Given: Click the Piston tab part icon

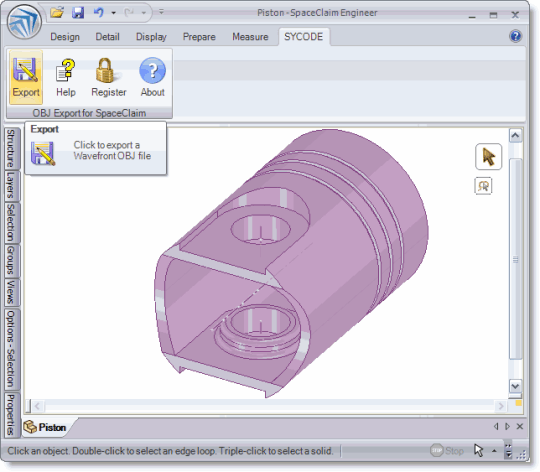Looking at the screenshot, I should [x=30, y=427].
